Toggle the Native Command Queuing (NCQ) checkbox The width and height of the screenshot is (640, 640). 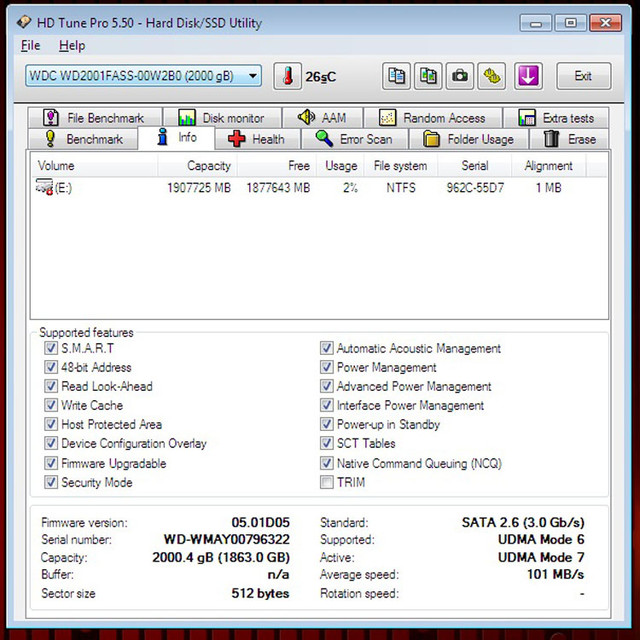tap(327, 463)
